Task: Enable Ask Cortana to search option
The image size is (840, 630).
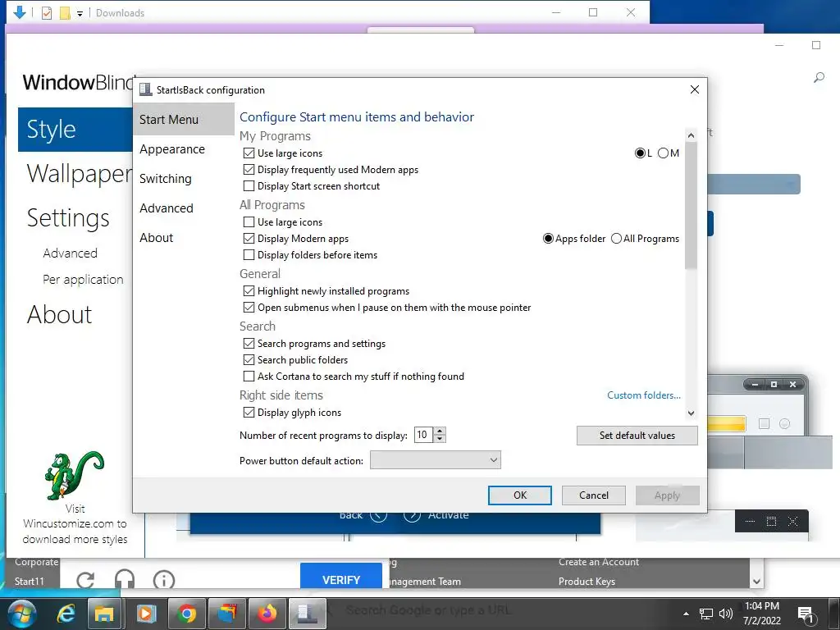Action: pyautogui.click(x=249, y=376)
